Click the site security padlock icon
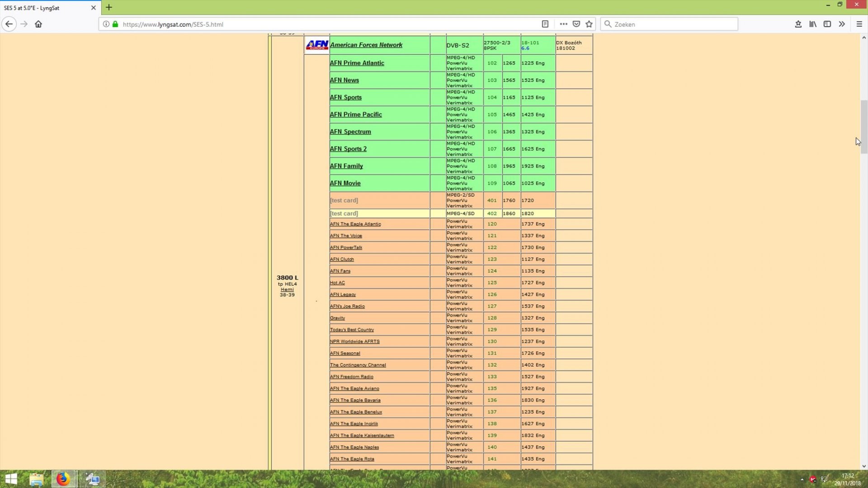Viewport: 868px width, 488px height. 115,24
